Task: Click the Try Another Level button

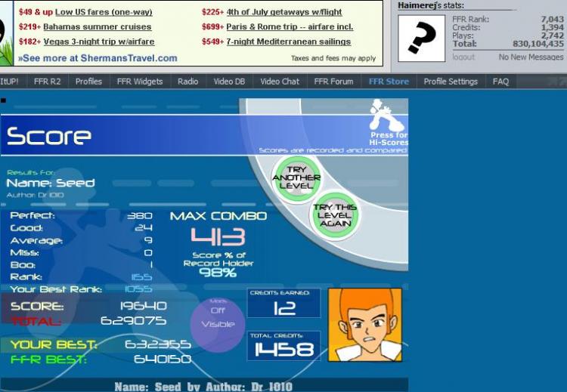Action: pyautogui.click(x=296, y=177)
